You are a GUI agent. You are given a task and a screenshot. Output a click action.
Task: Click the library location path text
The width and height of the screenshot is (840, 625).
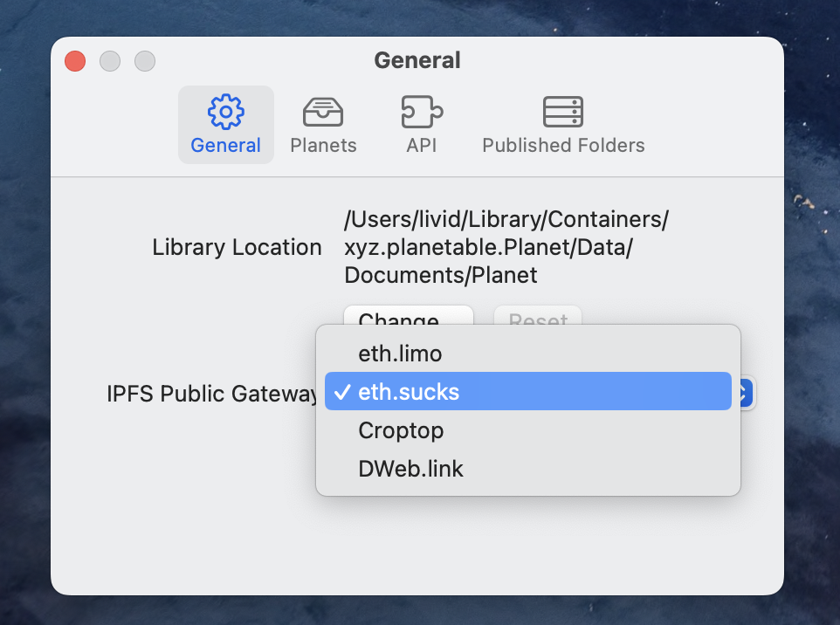(x=506, y=247)
